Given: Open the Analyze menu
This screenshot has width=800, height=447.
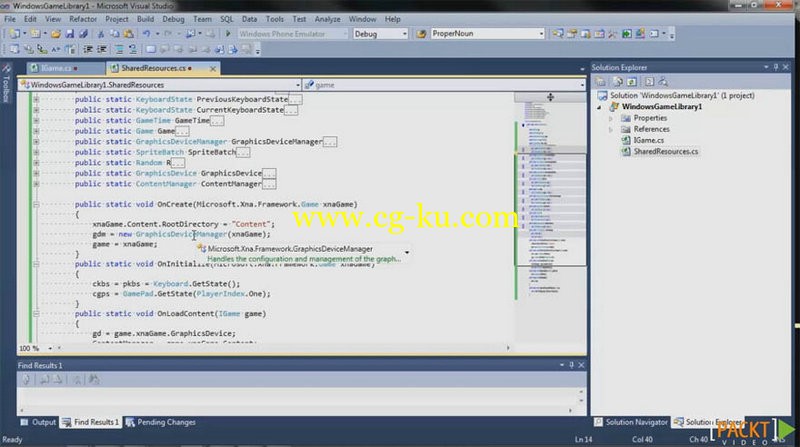Looking at the screenshot, I should tap(327, 19).
